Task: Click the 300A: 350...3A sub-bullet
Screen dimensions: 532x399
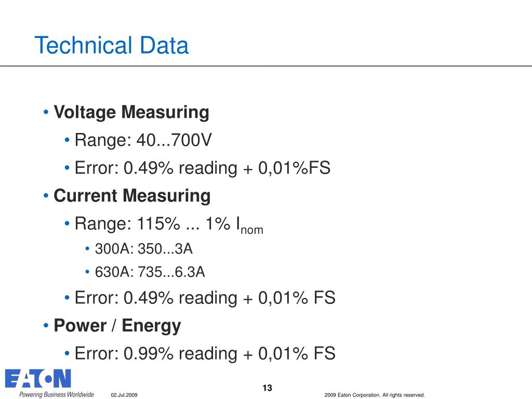Action: coord(143,249)
